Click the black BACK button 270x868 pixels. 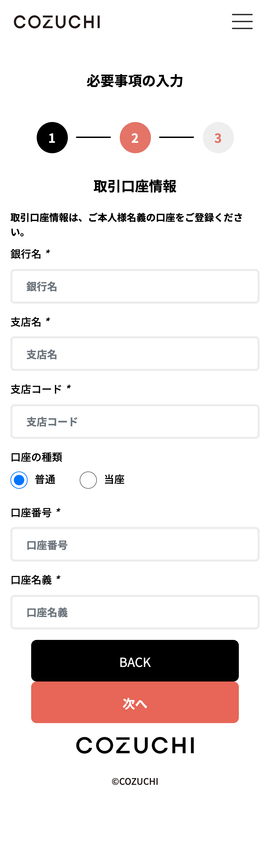135,660
